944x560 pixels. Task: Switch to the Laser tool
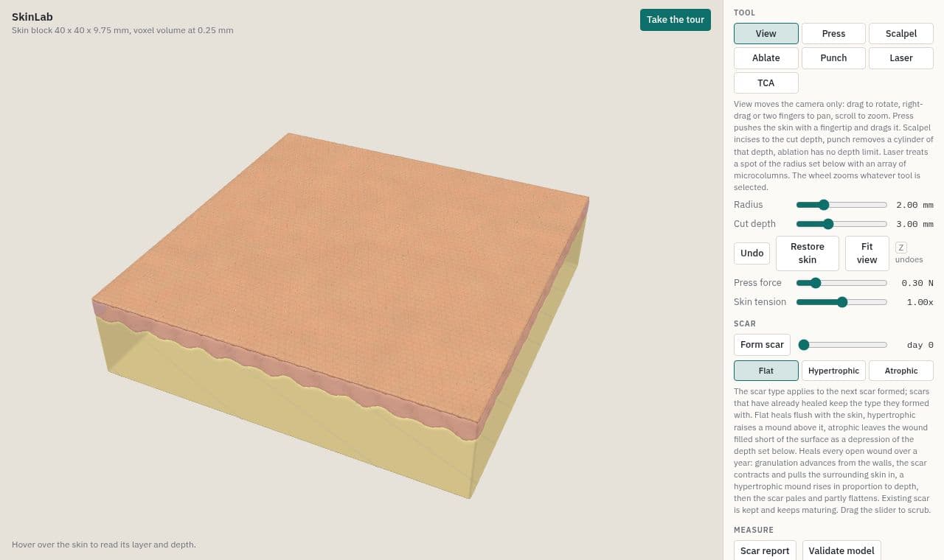tap(901, 57)
